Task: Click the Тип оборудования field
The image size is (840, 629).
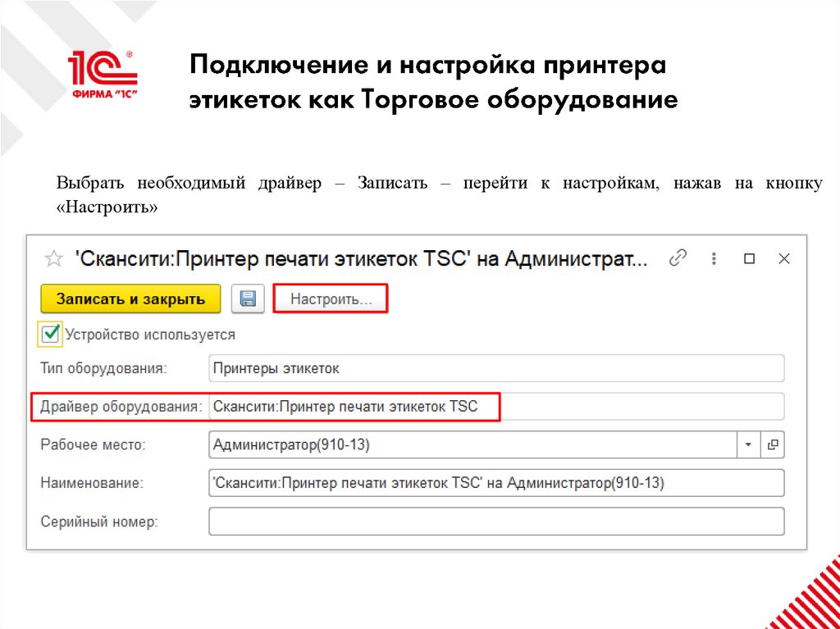Action: coord(496,368)
